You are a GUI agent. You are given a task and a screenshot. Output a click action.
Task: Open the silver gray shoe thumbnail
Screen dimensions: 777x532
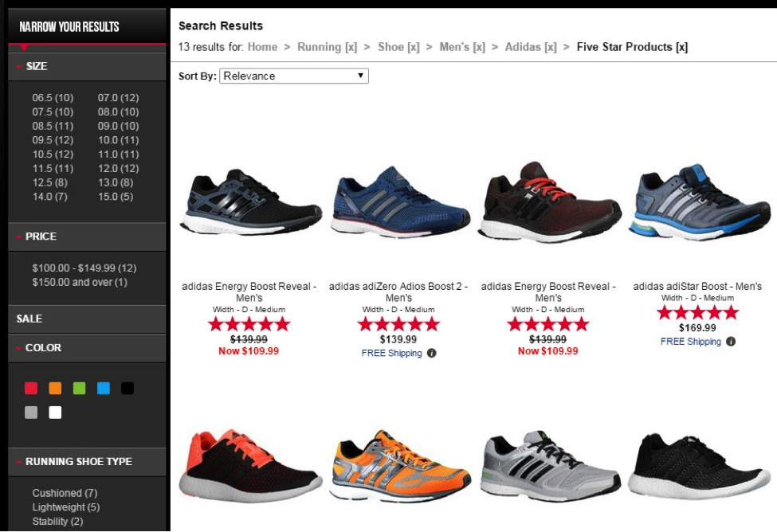[x=549, y=466]
